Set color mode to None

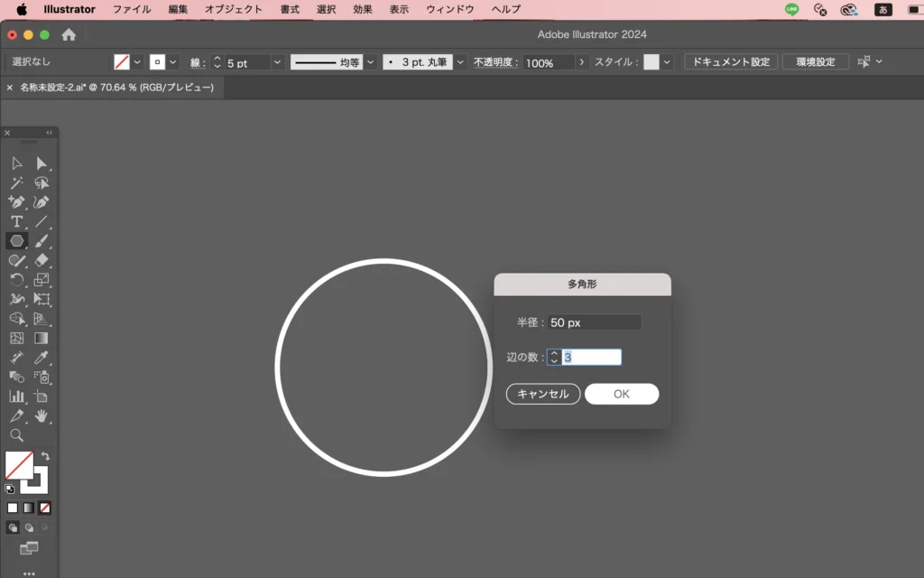pos(45,508)
